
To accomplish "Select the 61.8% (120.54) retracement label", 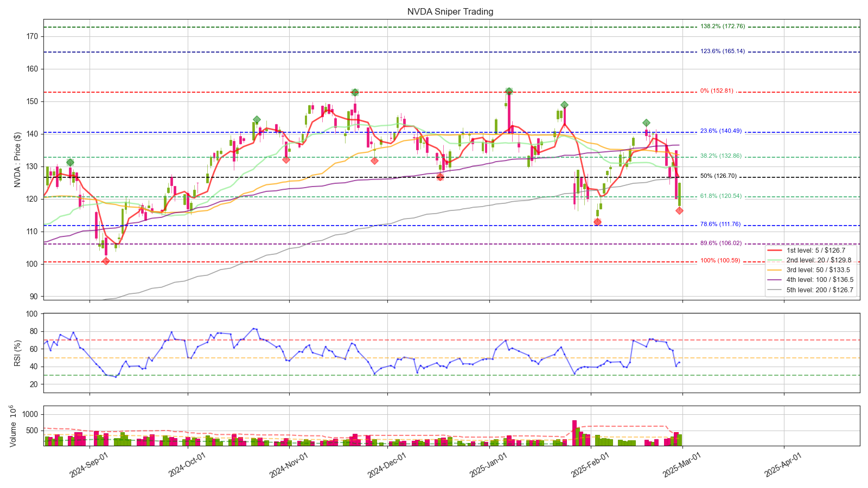I will click(720, 196).
